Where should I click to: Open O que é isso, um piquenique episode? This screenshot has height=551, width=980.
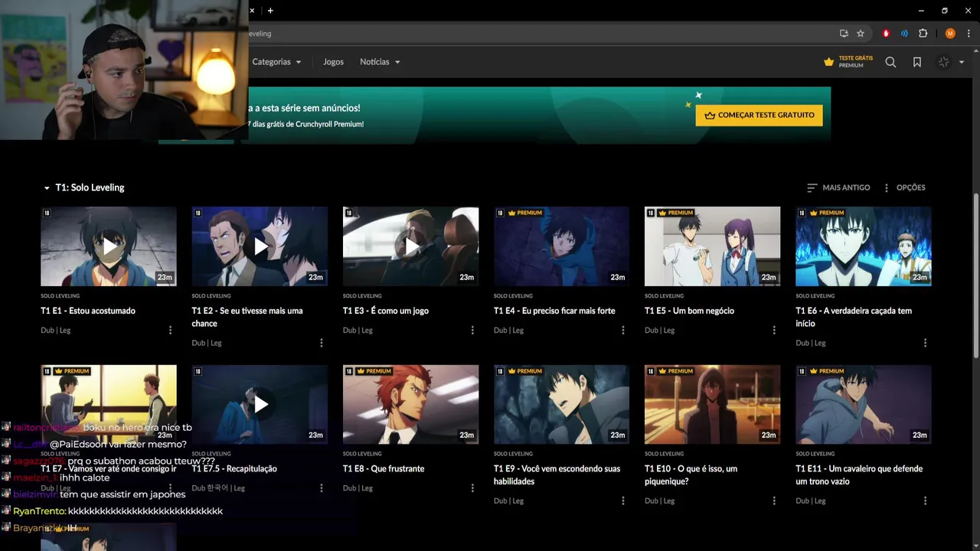pos(691,474)
